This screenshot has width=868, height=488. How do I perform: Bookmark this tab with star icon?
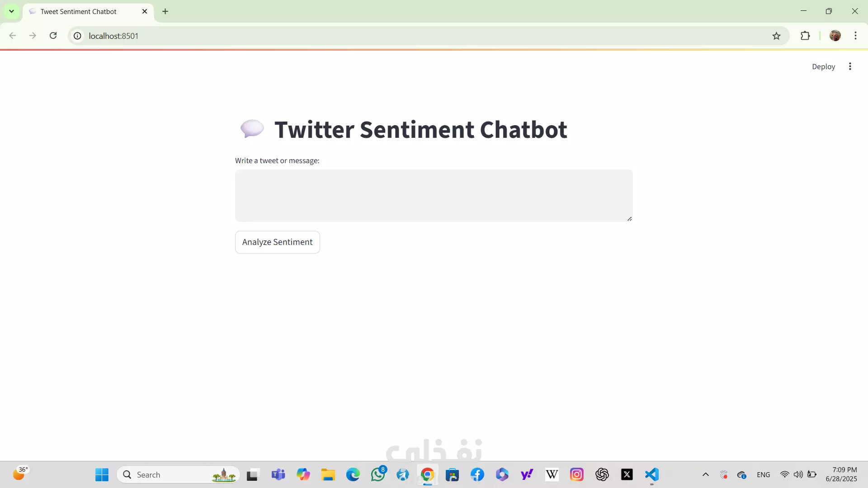click(x=776, y=36)
